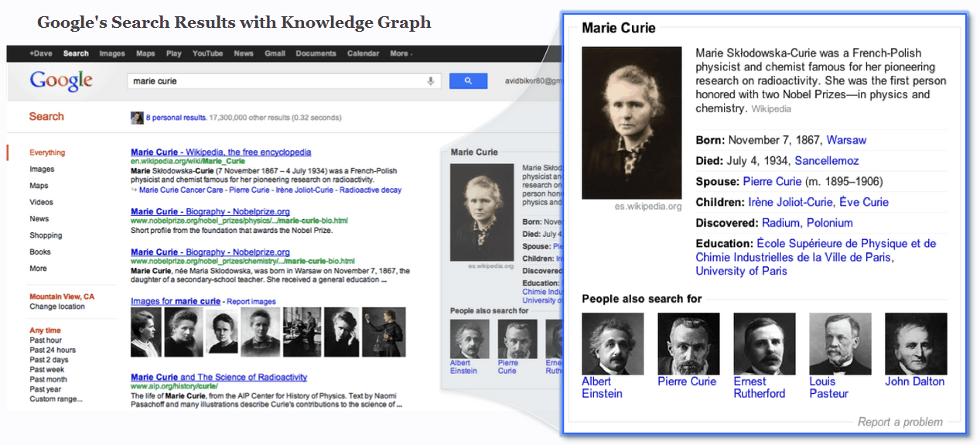The width and height of the screenshot is (980, 445).
Task: Open the More dropdown in top bar
Action: [401, 53]
